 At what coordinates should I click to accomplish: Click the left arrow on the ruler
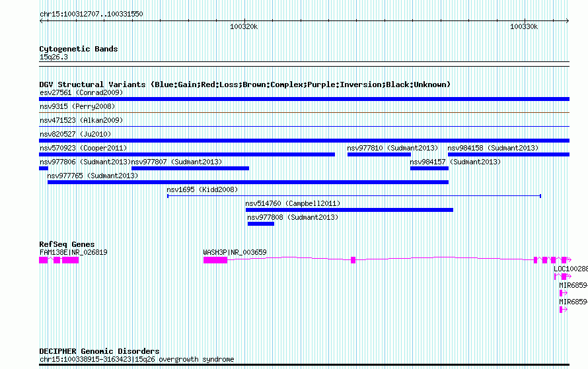[41, 21]
